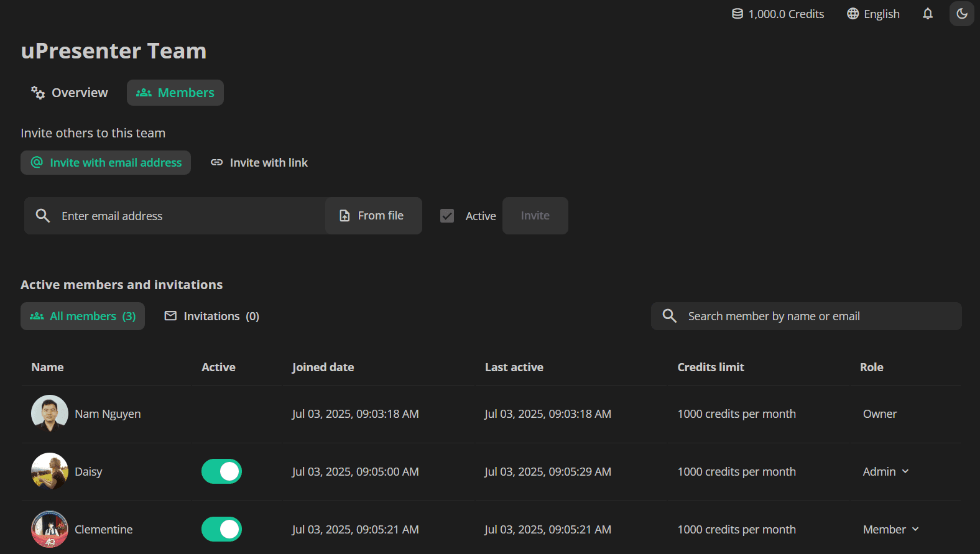Image resolution: width=980 pixels, height=554 pixels.
Task: Toggle dark mode moon icon
Action: pos(962,14)
